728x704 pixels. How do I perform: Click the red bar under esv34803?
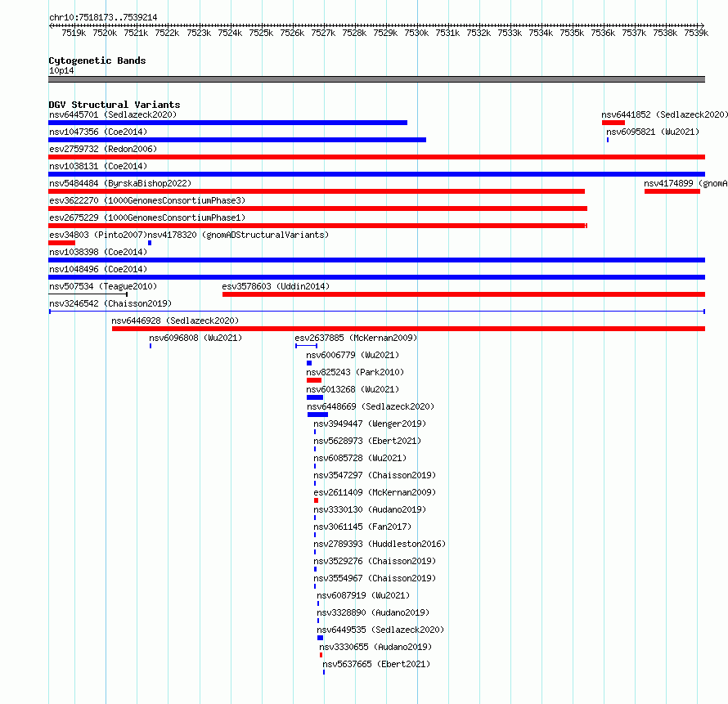[61, 243]
